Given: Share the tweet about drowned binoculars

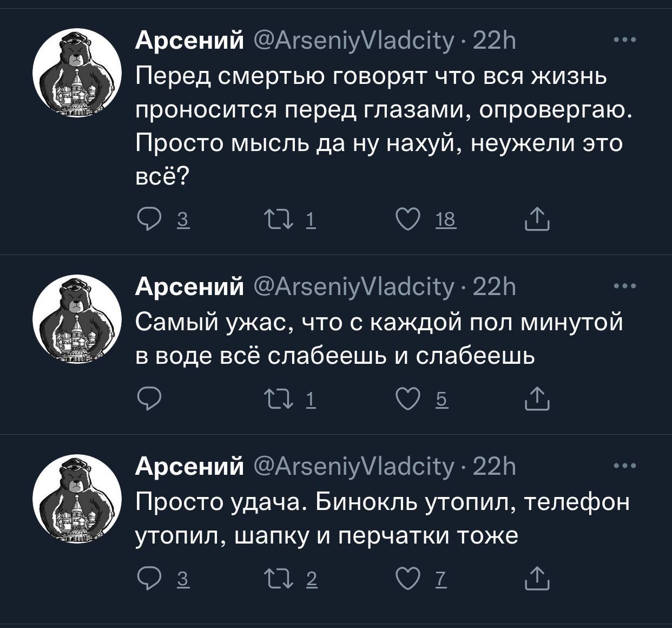Looking at the screenshot, I should 537,579.
